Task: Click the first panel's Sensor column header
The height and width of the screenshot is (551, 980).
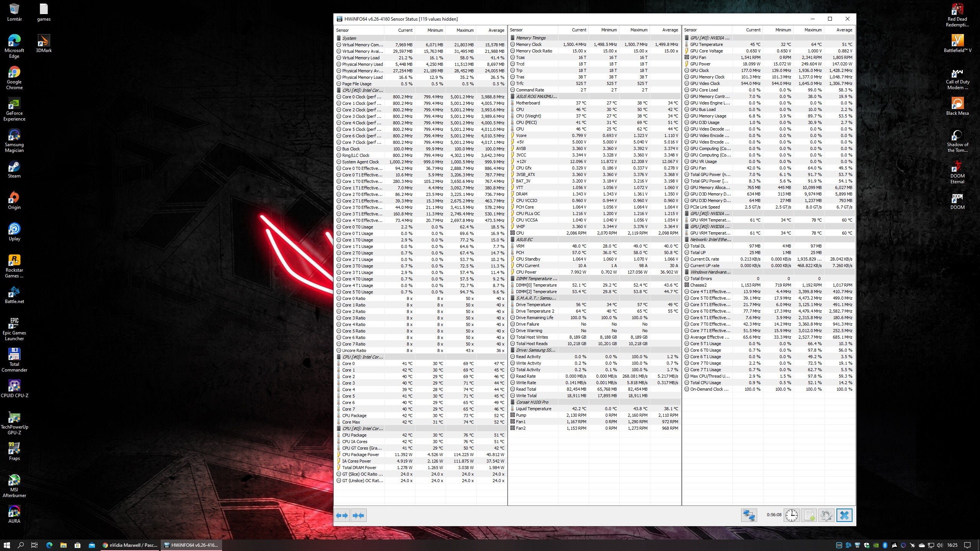Action: (x=359, y=30)
